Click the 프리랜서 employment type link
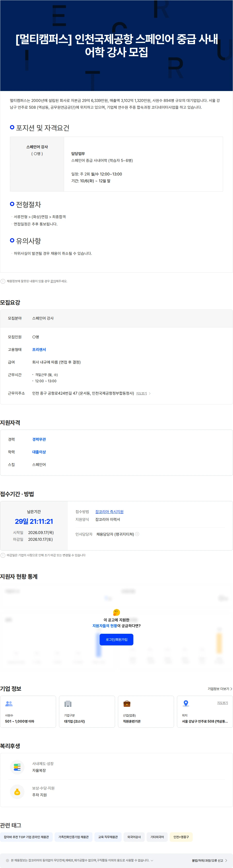The width and height of the screenshot is (233, 868). [x=39, y=350]
